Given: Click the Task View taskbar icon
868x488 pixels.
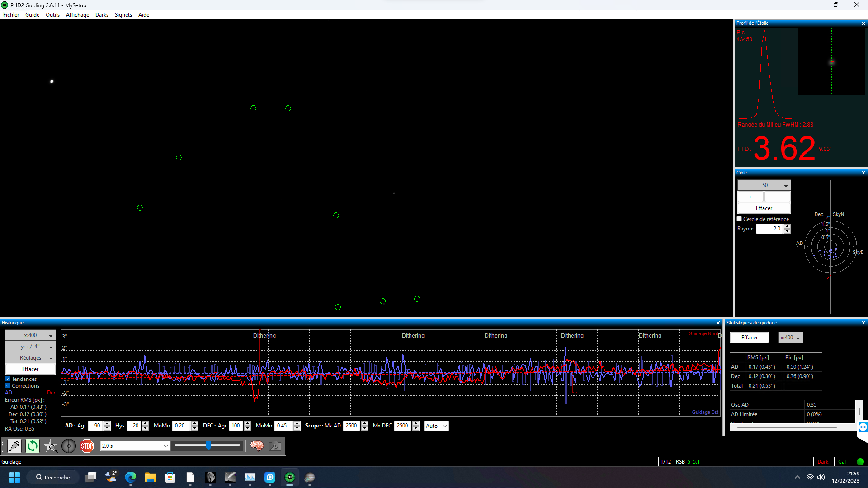Looking at the screenshot, I should pos(91,477).
